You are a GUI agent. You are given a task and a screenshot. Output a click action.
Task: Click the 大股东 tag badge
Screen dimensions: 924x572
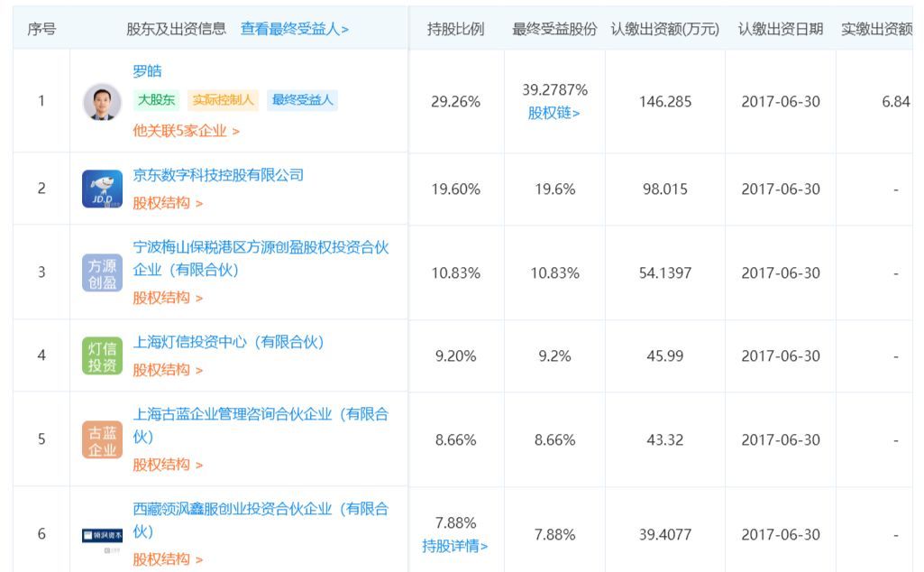[x=157, y=99]
